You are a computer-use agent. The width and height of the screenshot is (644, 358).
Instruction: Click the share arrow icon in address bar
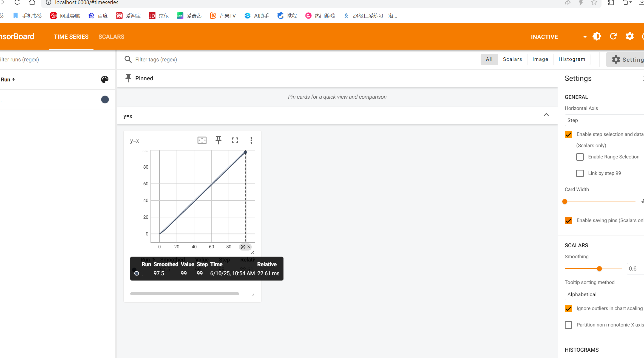pyautogui.click(x=568, y=2)
